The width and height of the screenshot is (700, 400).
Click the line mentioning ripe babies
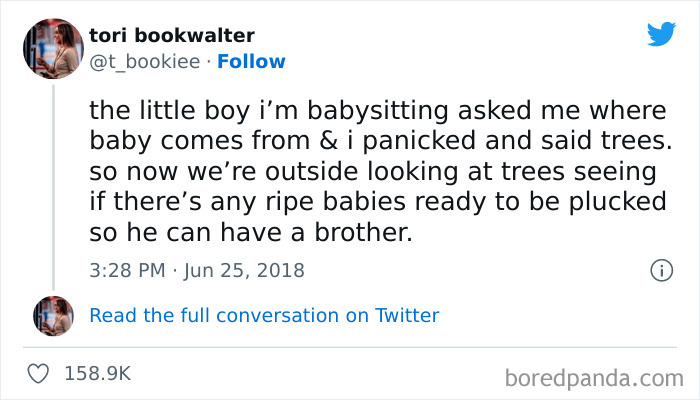pyautogui.click(x=377, y=199)
